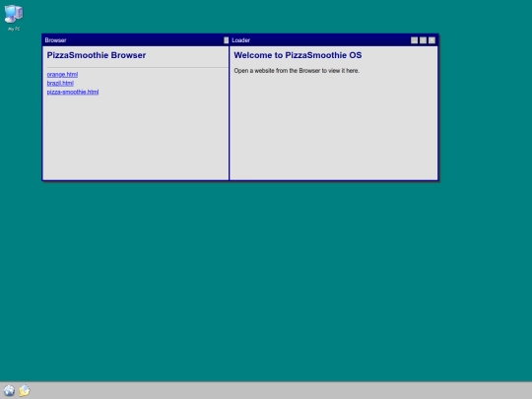
Task: Minimize the Loader window
Action: point(414,40)
